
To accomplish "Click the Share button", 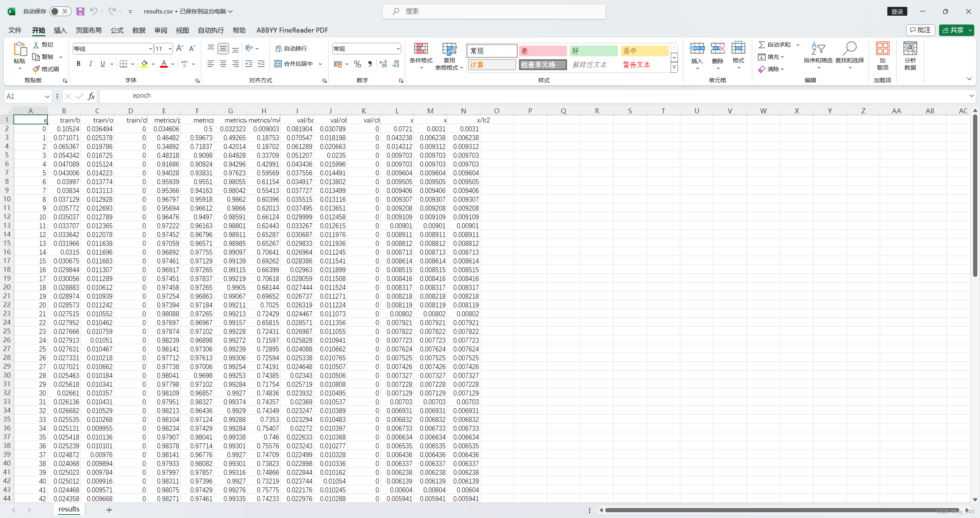I will [953, 30].
